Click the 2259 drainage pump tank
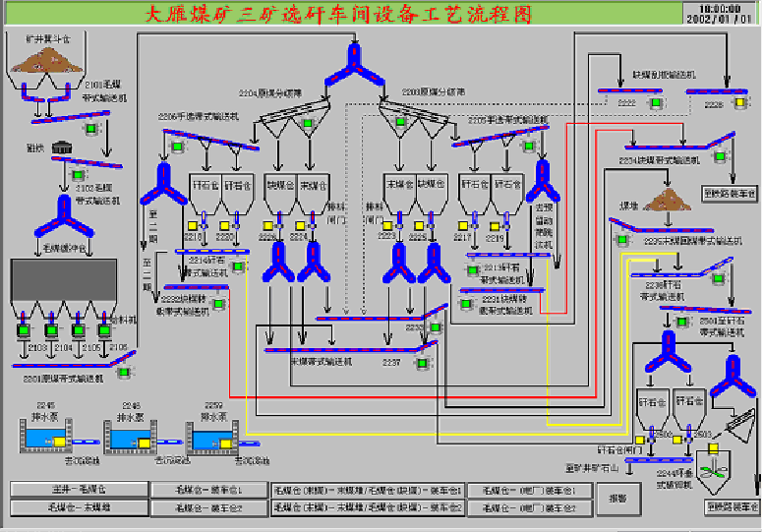Screen dimensions: 763x532 tap(212, 439)
